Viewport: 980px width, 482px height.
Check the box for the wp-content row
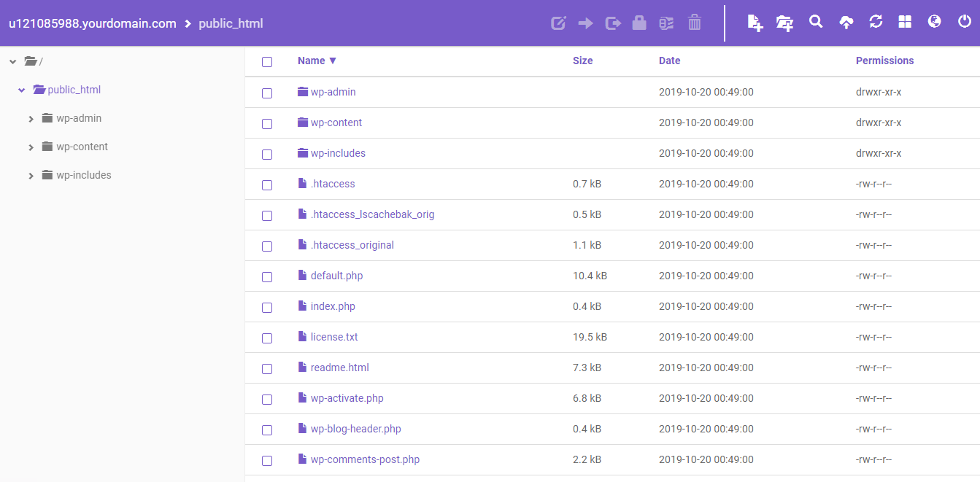pos(267,124)
